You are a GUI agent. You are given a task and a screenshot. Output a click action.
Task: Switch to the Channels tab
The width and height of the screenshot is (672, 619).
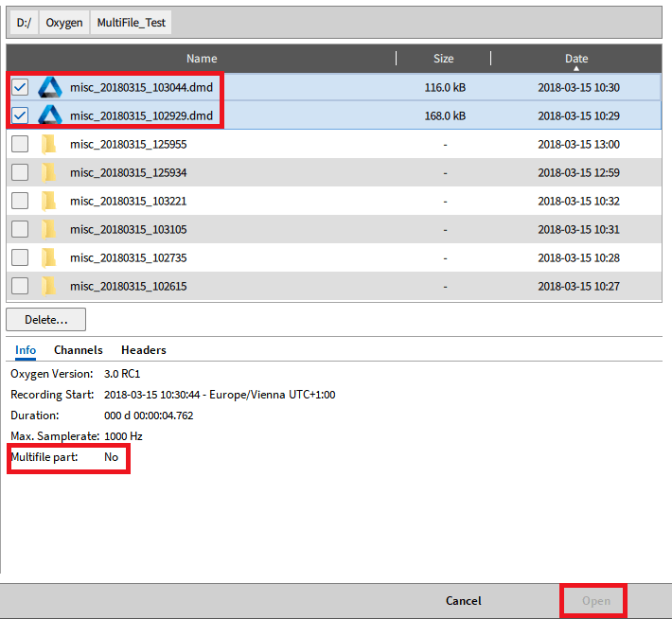78,350
